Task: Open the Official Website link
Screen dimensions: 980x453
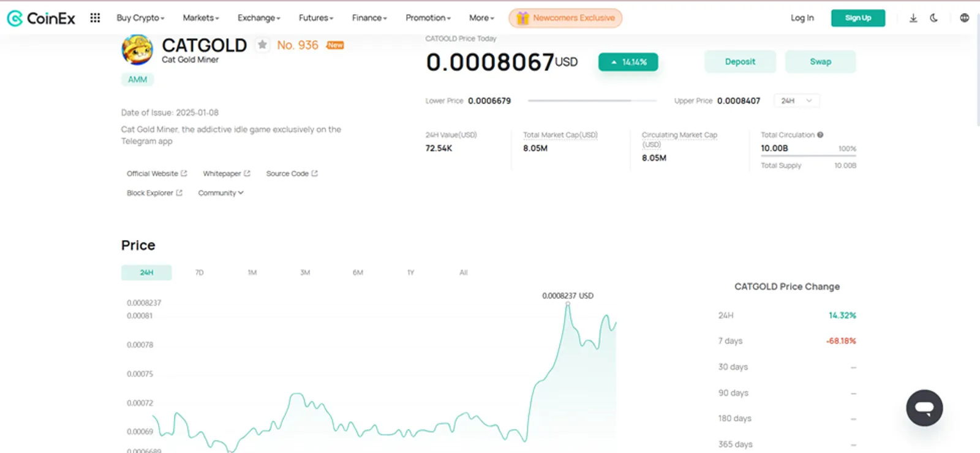Action: (x=157, y=174)
